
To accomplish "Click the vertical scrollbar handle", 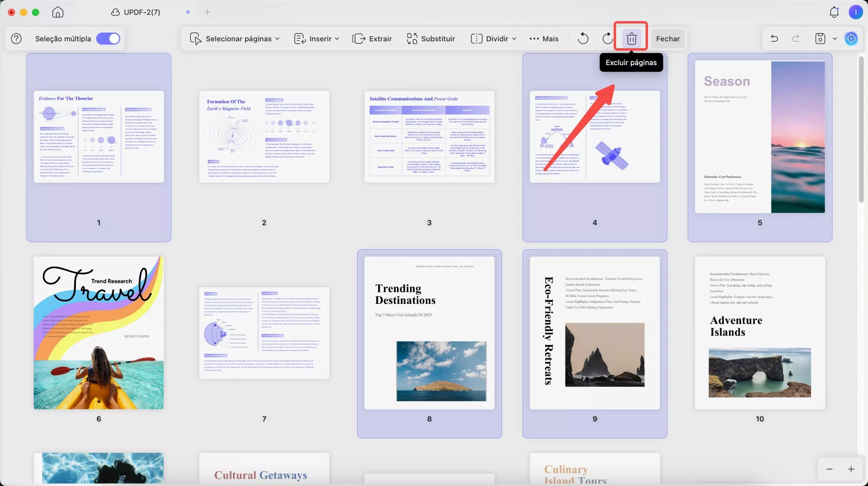I will click(861, 130).
